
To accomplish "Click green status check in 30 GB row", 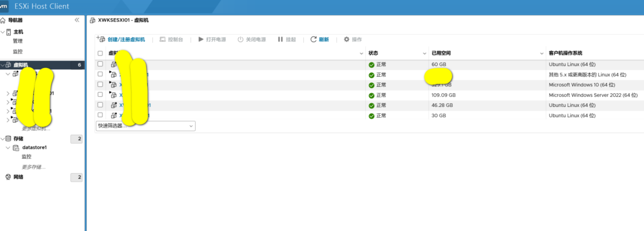I will (371, 116).
